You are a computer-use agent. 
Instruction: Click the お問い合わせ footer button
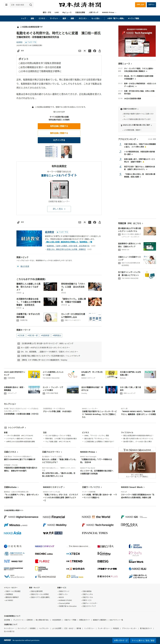click(x=121, y=640)
